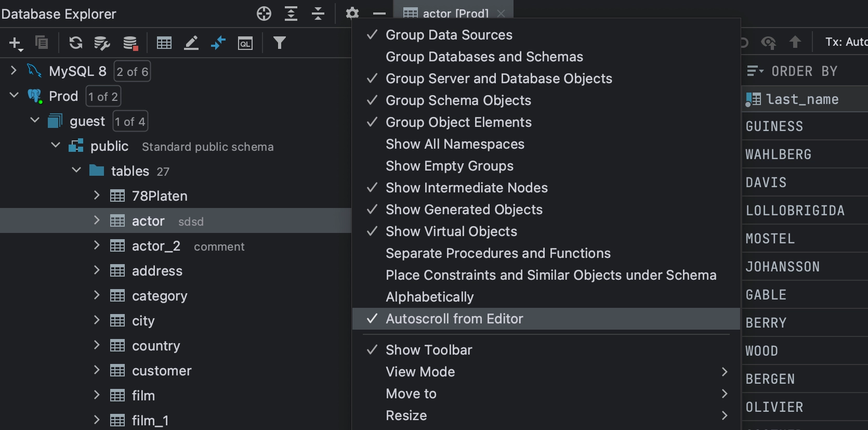Screen dimensions: 868x430
Task: Click the MySQL dolphin icon
Action: pyautogui.click(x=34, y=71)
